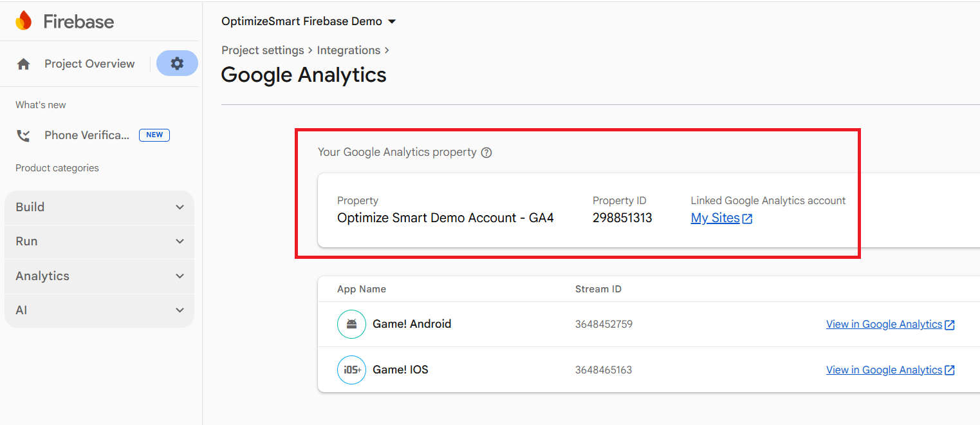Open the project settings gear icon
The width and height of the screenshot is (980, 425).
(x=177, y=63)
